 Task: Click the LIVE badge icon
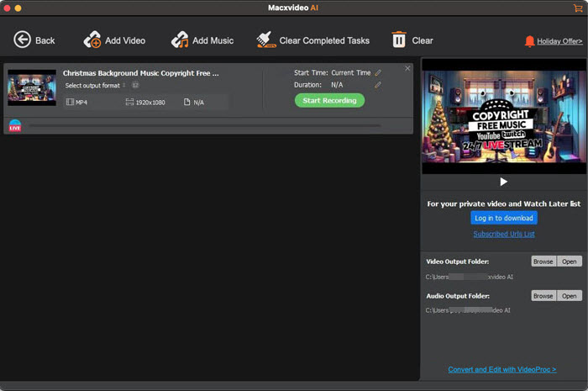[x=15, y=125]
